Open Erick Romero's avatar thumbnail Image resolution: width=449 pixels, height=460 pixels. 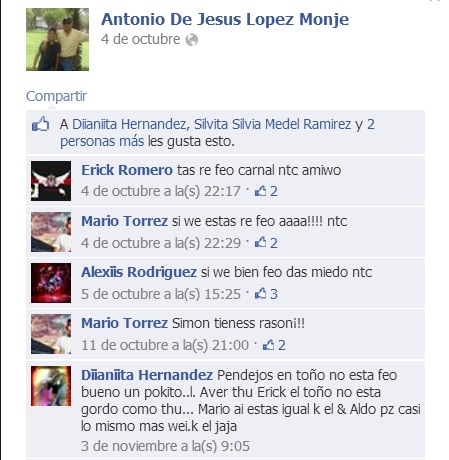click(51, 181)
